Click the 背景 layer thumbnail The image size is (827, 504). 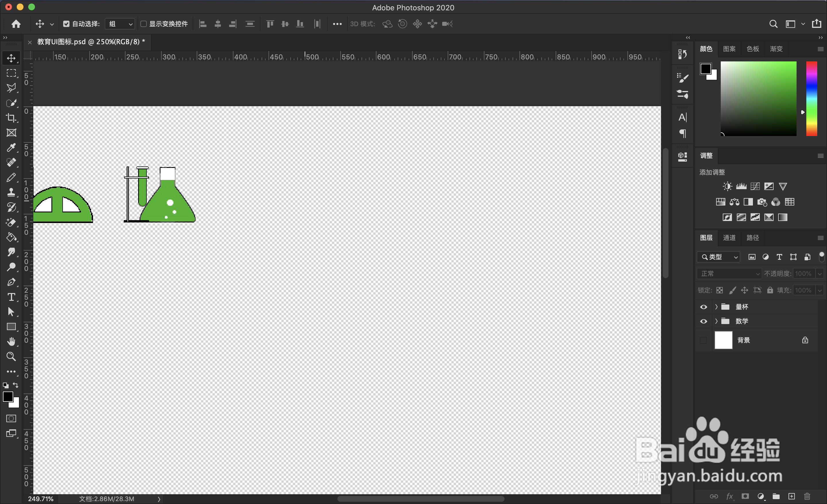(723, 340)
